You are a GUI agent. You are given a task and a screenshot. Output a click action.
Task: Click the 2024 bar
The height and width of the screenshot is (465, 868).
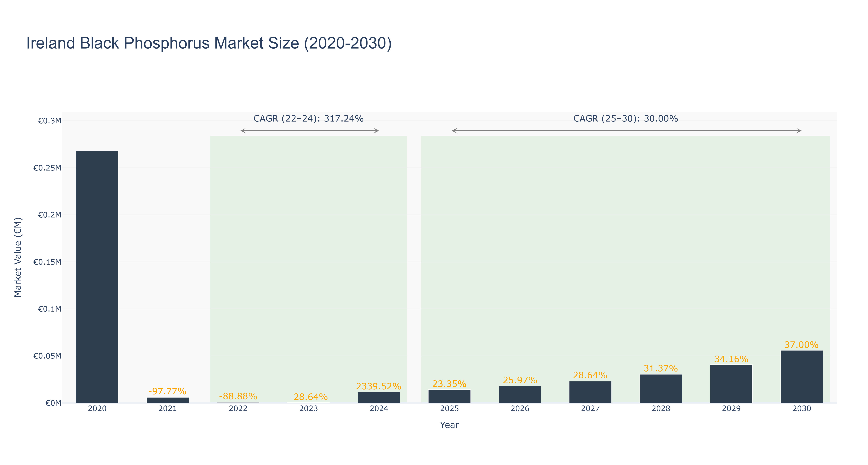[379, 398]
